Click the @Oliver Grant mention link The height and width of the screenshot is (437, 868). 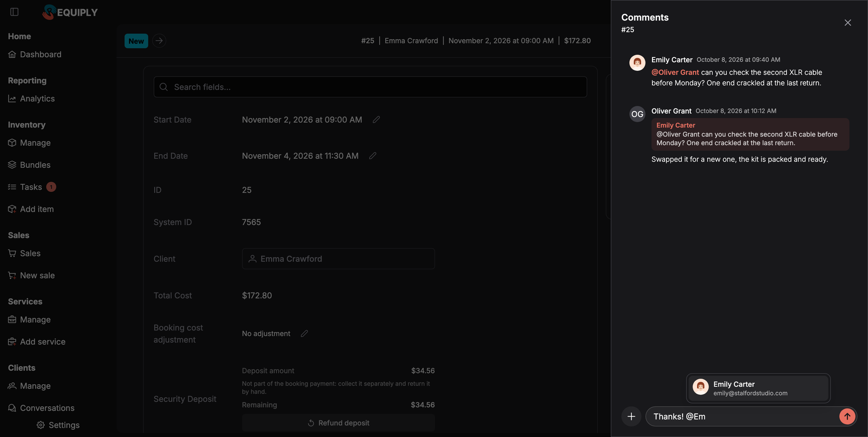click(x=675, y=72)
